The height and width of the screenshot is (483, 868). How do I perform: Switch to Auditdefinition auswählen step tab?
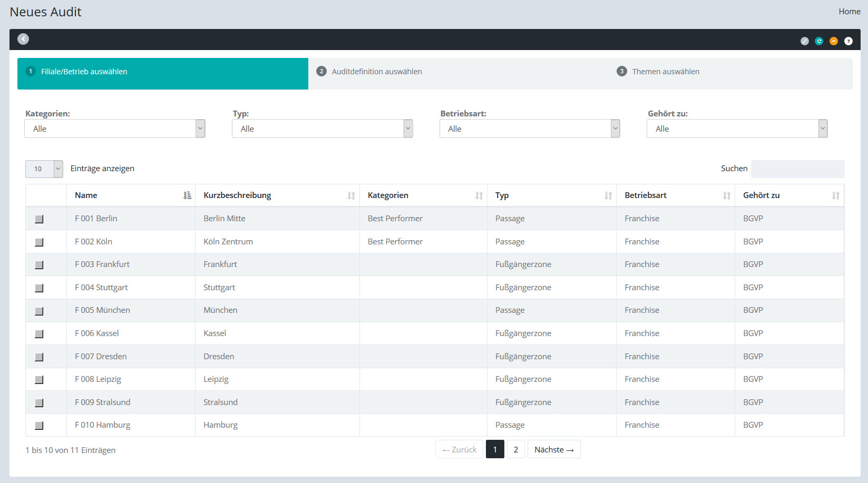pyautogui.click(x=376, y=72)
